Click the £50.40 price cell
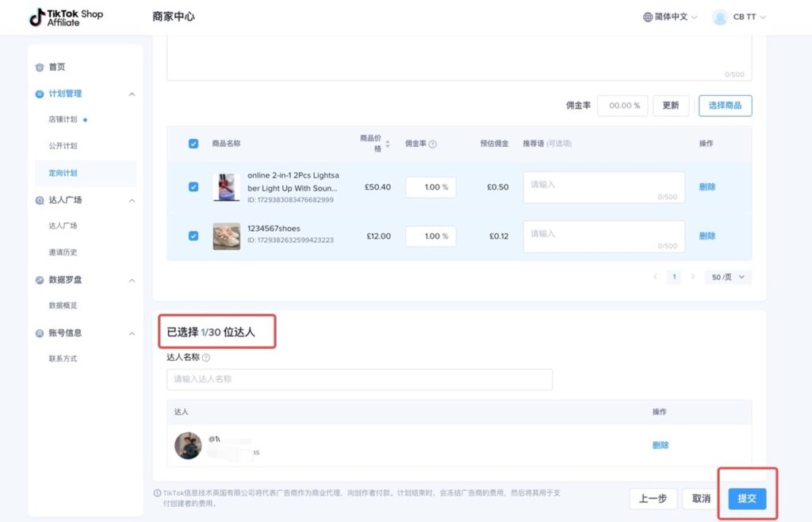Screen dimensions: 812x522 pyautogui.click(x=377, y=187)
